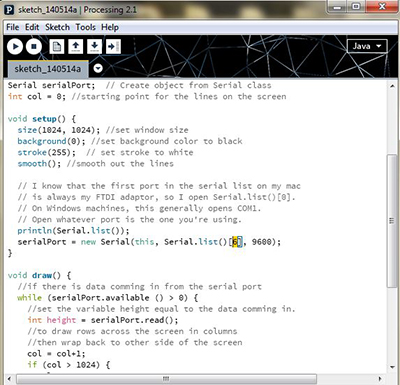Minimize the Processing window
This screenshot has width=400, height=385.
coord(338,7)
